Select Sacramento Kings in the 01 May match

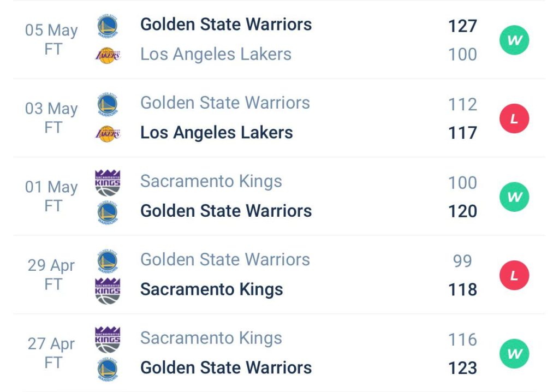(211, 181)
